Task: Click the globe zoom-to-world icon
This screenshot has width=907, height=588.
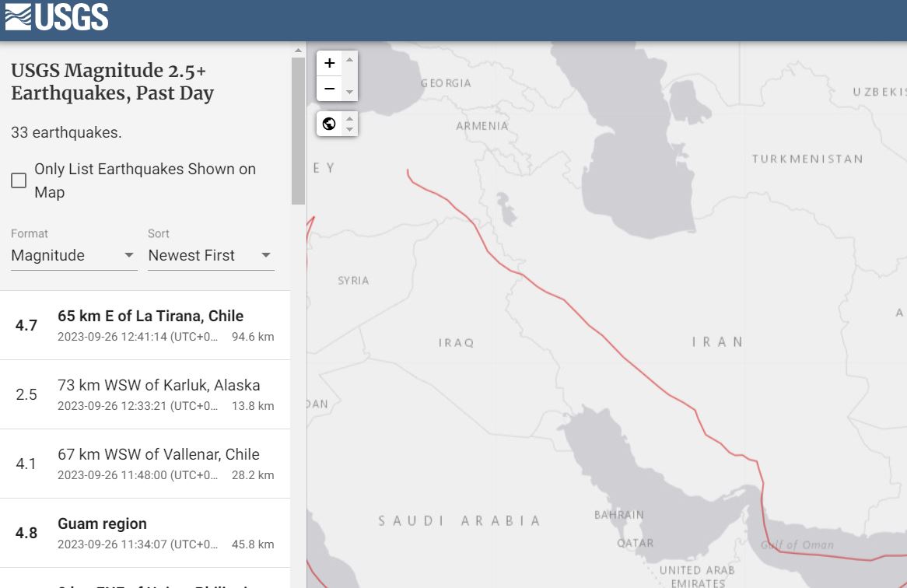Action: coord(329,123)
